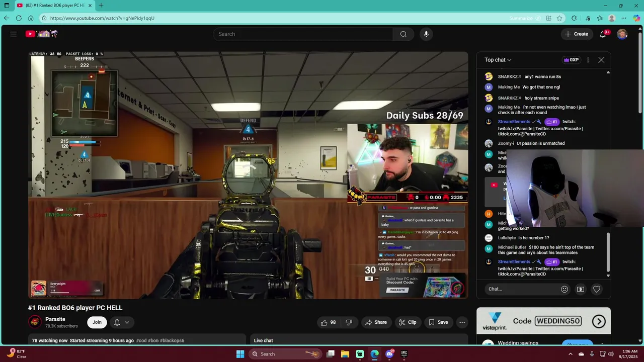Open chat options three-dot menu

pyautogui.click(x=588, y=60)
